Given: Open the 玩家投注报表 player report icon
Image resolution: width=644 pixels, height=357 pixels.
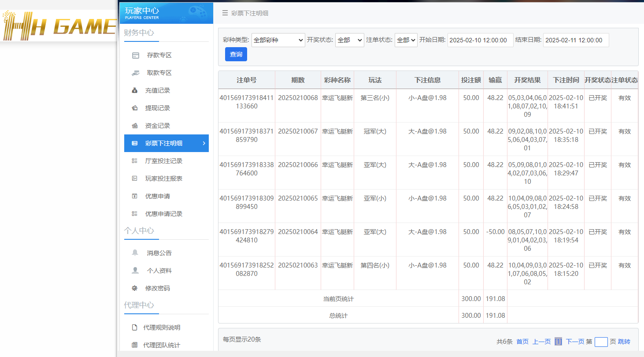Looking at the screenshot, I should pyautogui.click(x=136, y=178).
